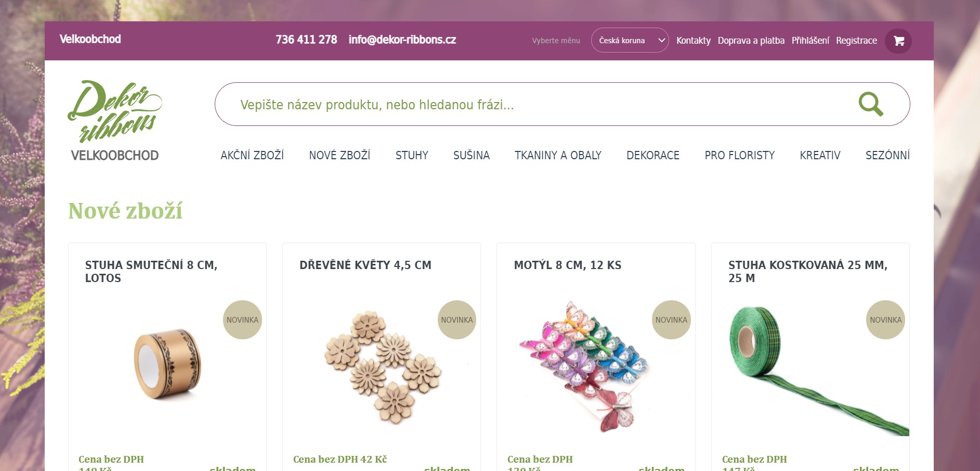Open the AKČNÍ ZBOŽÍ menu
Image resolution: width=980 pixels, height=471 pixels.
point(252,155)
